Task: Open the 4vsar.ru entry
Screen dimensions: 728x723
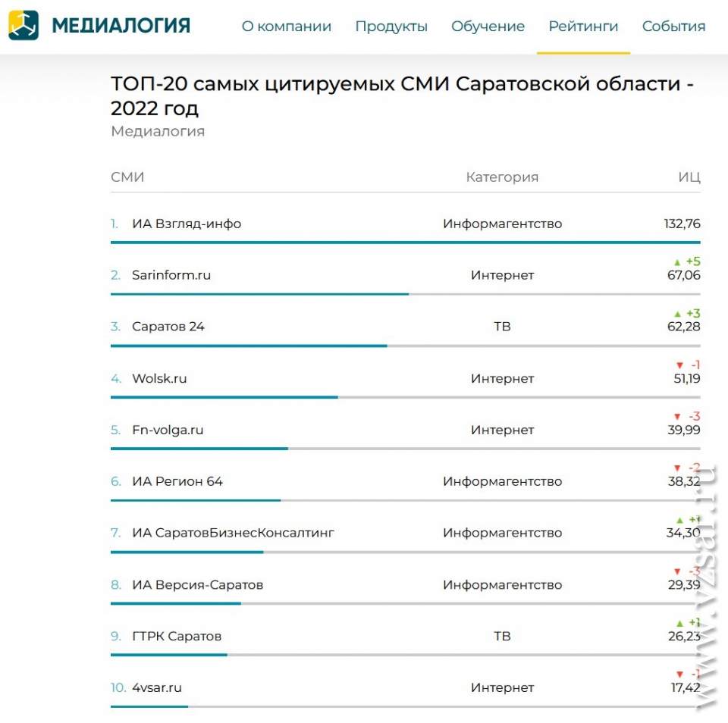Action: pyautogui.click(x=157, y=687)
